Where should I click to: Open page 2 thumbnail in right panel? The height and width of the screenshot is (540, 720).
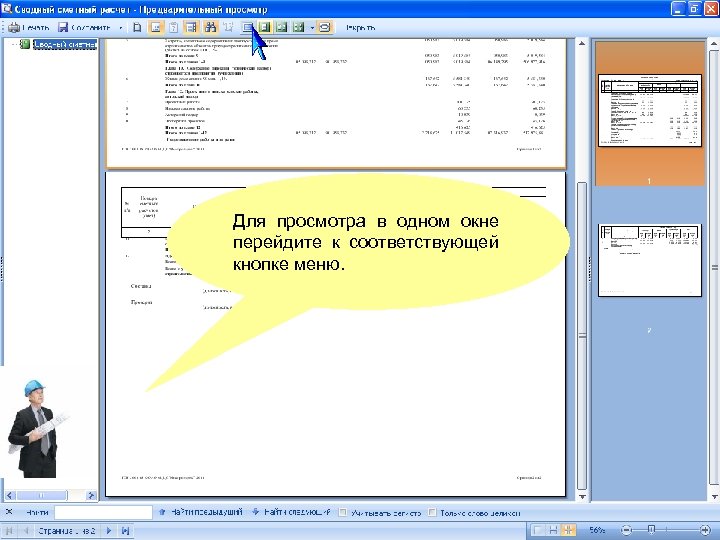(648, 260)
